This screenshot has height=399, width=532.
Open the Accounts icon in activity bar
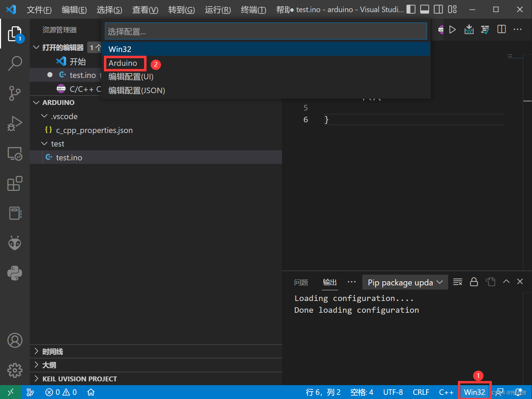click(15, 340)
